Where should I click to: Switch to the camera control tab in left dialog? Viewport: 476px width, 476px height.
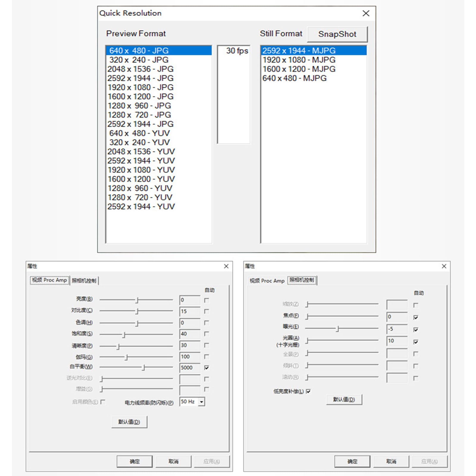(x=84, y=281)
